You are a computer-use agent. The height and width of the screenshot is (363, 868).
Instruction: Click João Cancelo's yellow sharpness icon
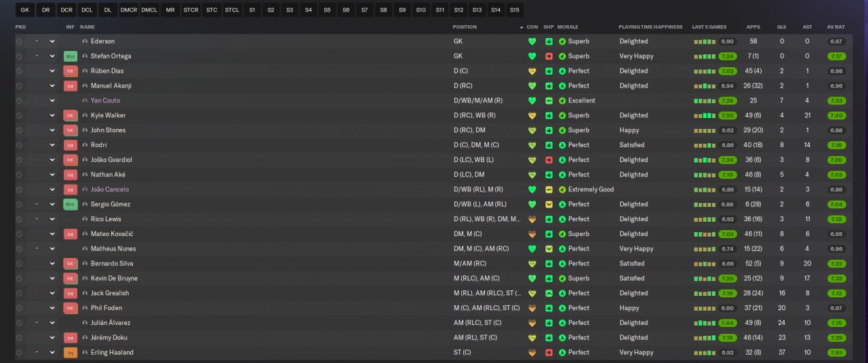pos(549,189)
